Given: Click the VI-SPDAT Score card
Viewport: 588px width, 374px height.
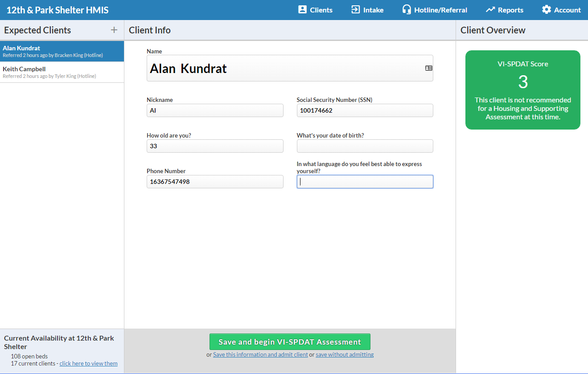Looking at the screenshot, I should (523, 90).
